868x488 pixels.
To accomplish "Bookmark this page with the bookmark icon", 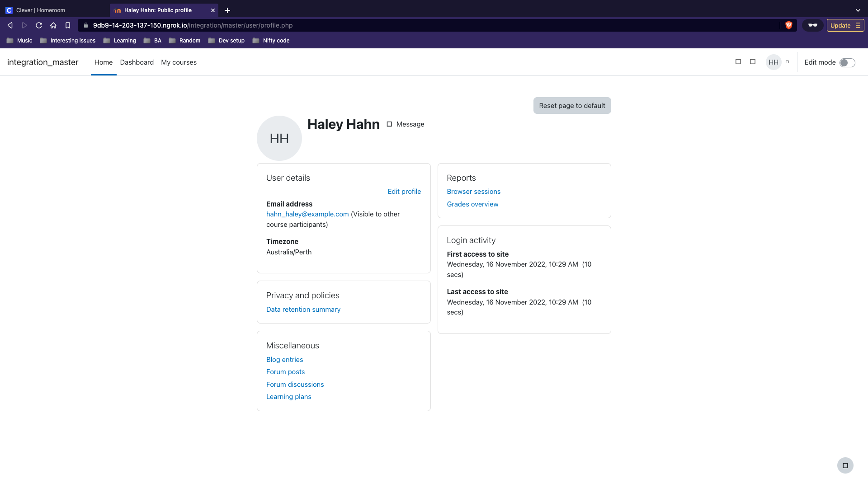I will point(68,25).
